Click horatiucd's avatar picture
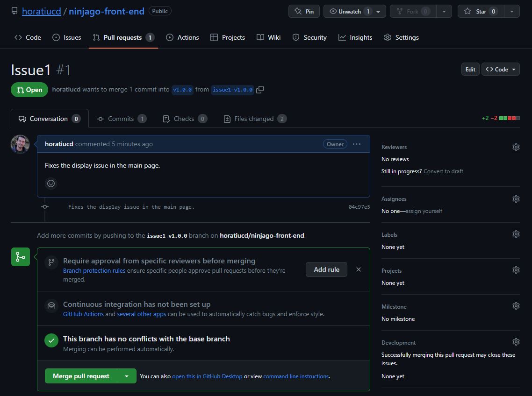Viewport: 532px width, 396px height. (20, 144)
